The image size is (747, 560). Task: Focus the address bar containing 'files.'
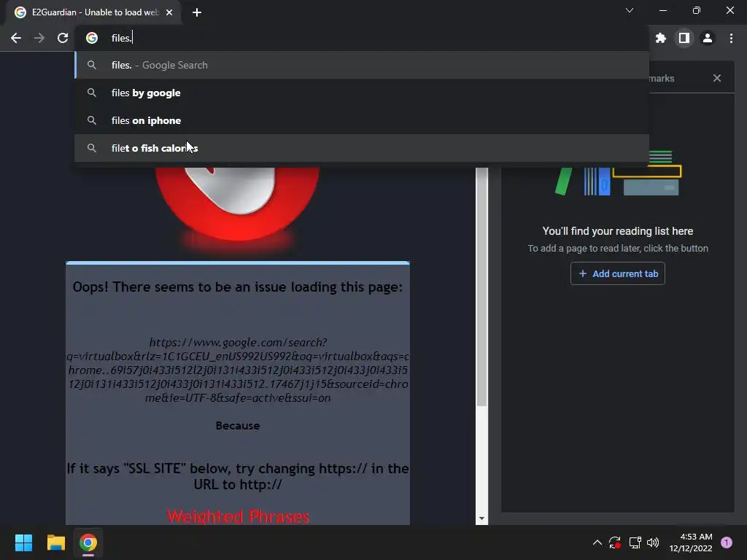(362, 38)
